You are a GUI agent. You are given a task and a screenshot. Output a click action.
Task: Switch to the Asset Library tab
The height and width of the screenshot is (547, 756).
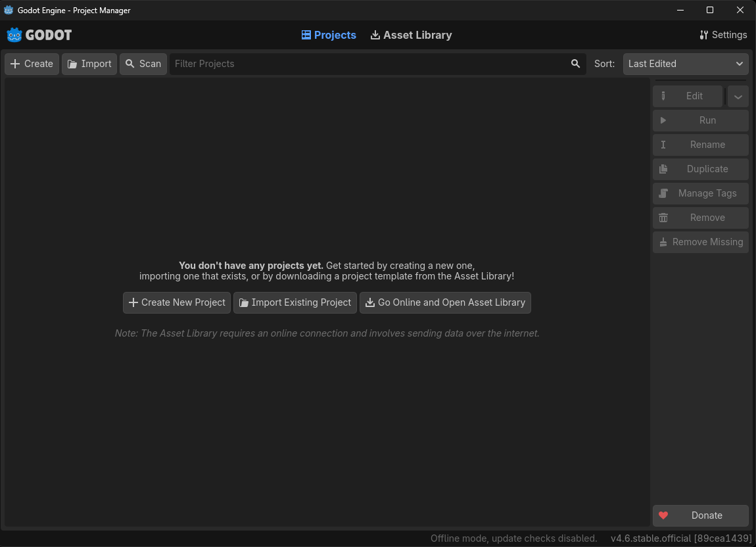(x=412, y=35)
